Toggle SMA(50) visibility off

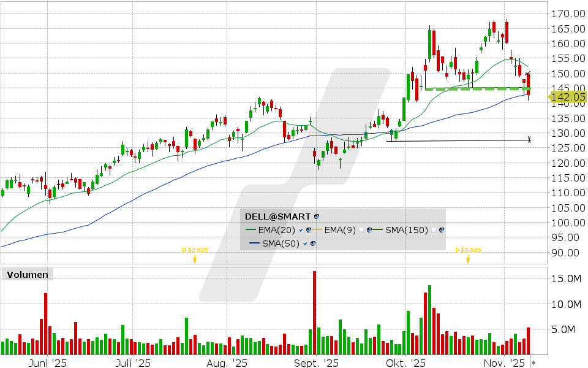(304, 243)
